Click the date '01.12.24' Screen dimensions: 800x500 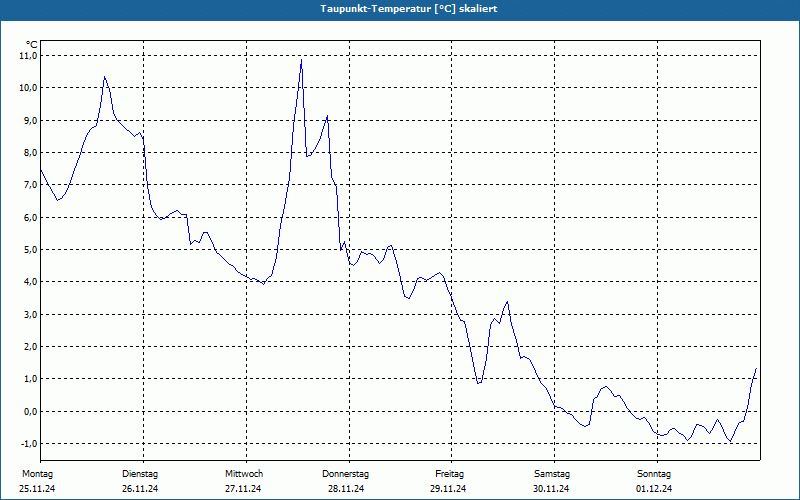point(654,489)
